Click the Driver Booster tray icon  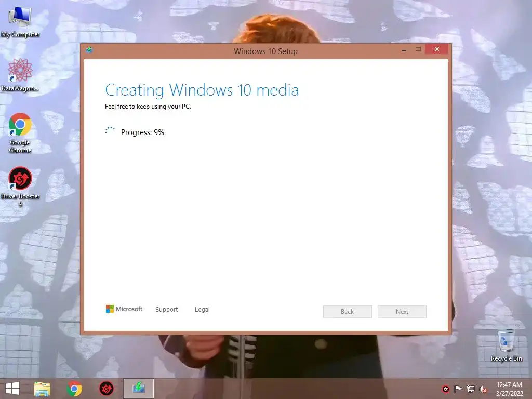[445, 389]
